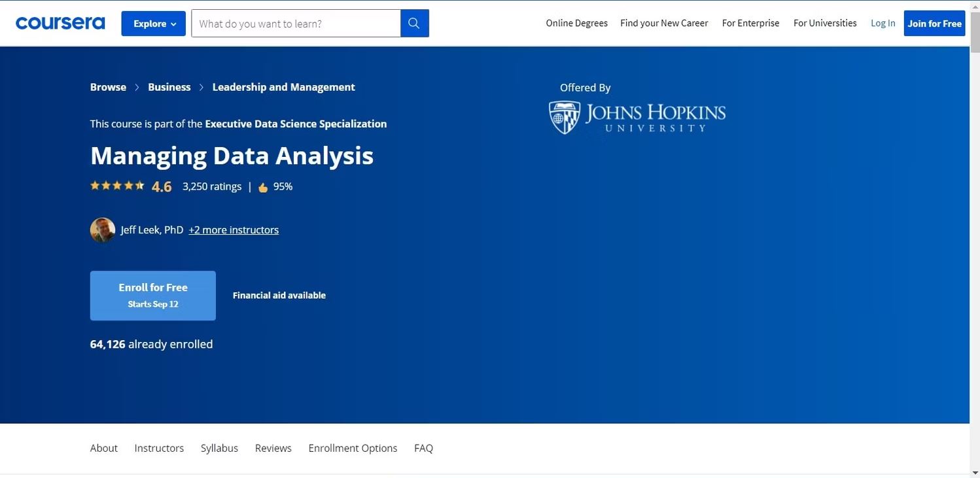Click Jeff Leek's profile photo
This screenshot has width=980, height=478.
(x=103, y=230)
